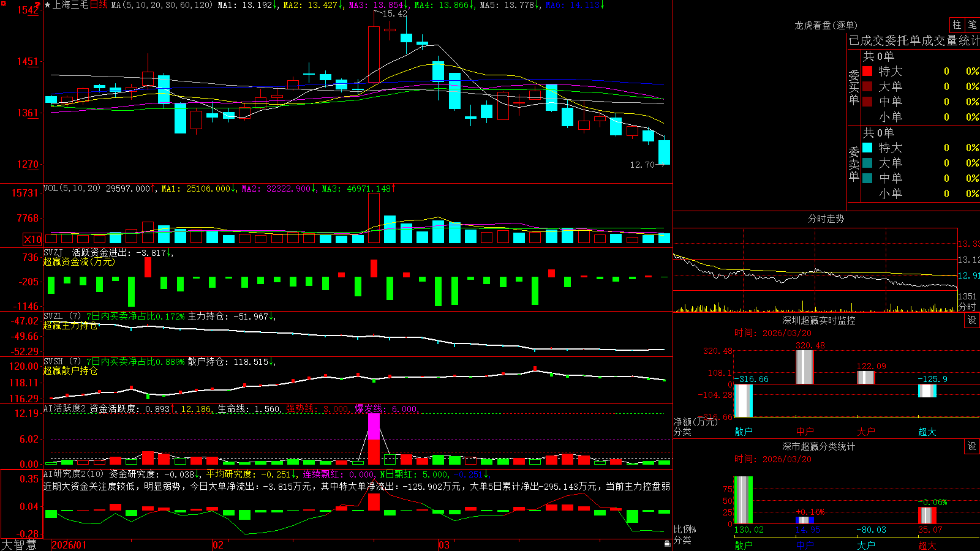
Task: Click the 散户 bar labeled -316.66
Action: pos(744,400)
